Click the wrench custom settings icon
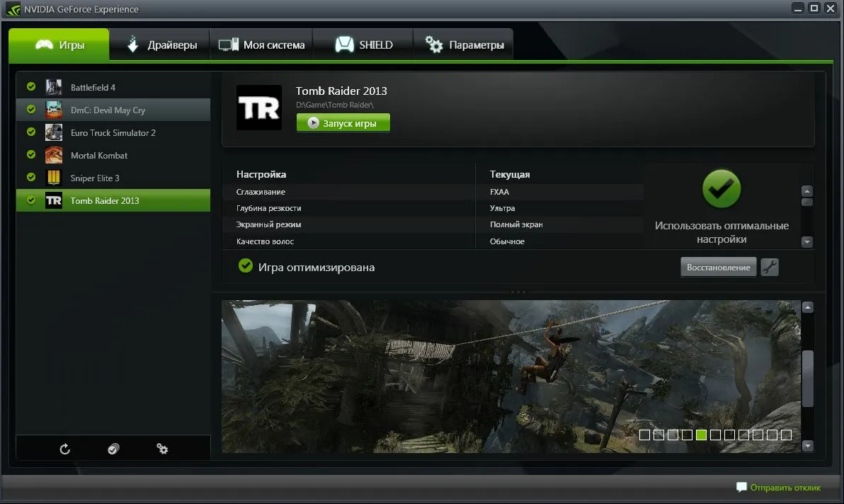The width and height of the screenshot is (844, 504). (769, 268)
